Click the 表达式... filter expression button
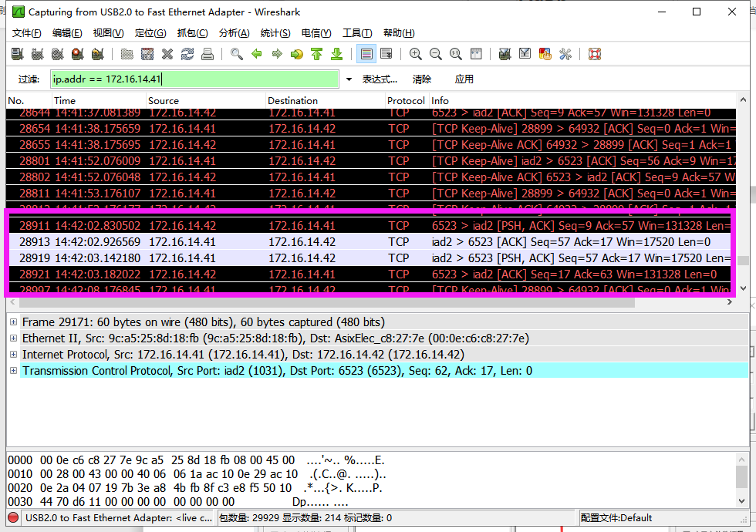Viewport: 756px width, 532px height. tap(380, 79)
